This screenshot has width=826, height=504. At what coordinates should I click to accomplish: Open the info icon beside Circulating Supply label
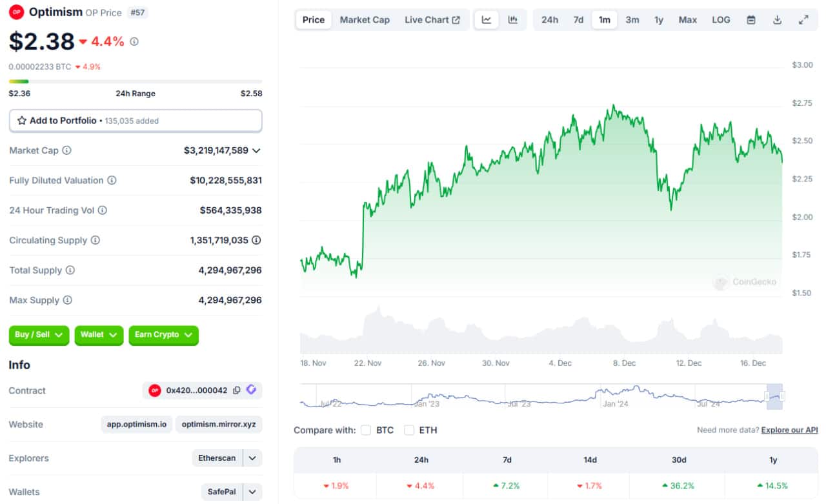pos(96,240)
